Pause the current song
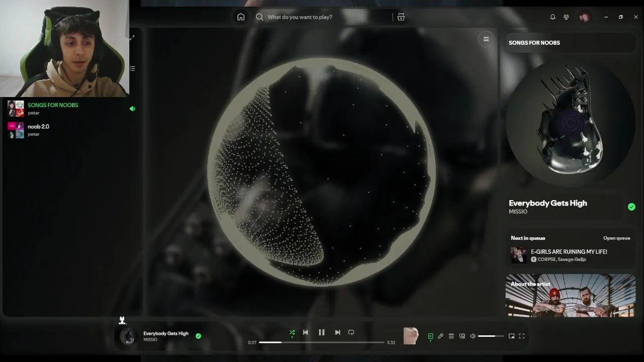Image resolution: width=644 pixels, height=362 pixels. 321,332
